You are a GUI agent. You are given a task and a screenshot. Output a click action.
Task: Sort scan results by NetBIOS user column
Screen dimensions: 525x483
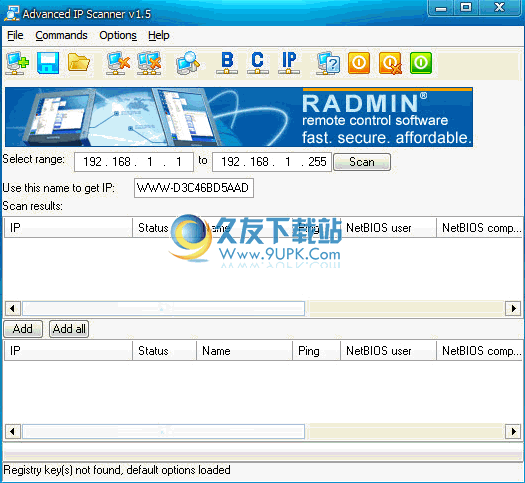[x=388, y=228]
